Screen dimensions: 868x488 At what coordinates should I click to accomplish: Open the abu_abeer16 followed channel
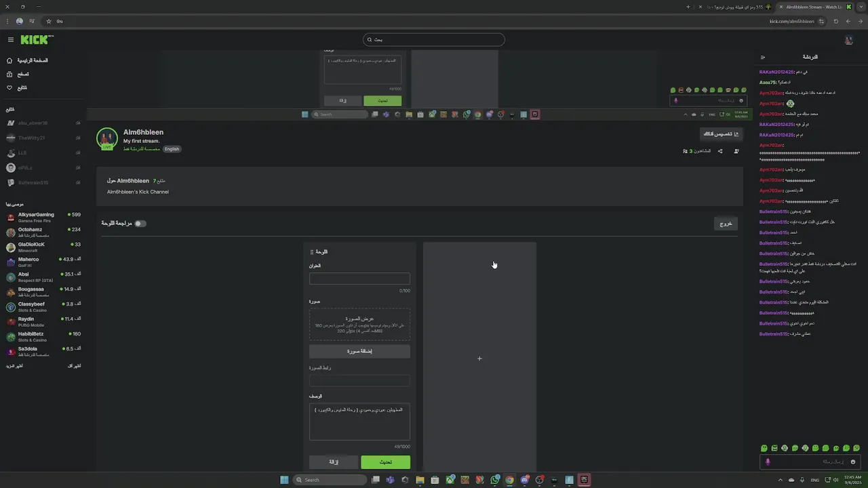tap(43, 123)
